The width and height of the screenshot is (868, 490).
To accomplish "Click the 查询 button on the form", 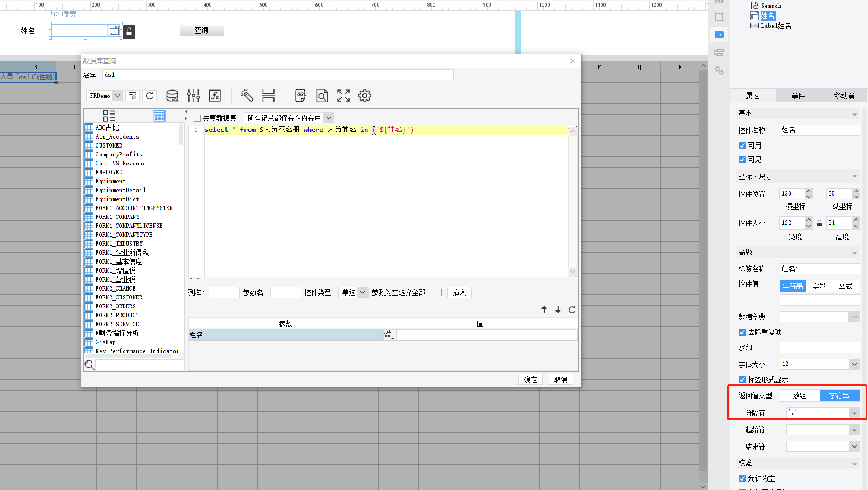I will click(201, 30).
